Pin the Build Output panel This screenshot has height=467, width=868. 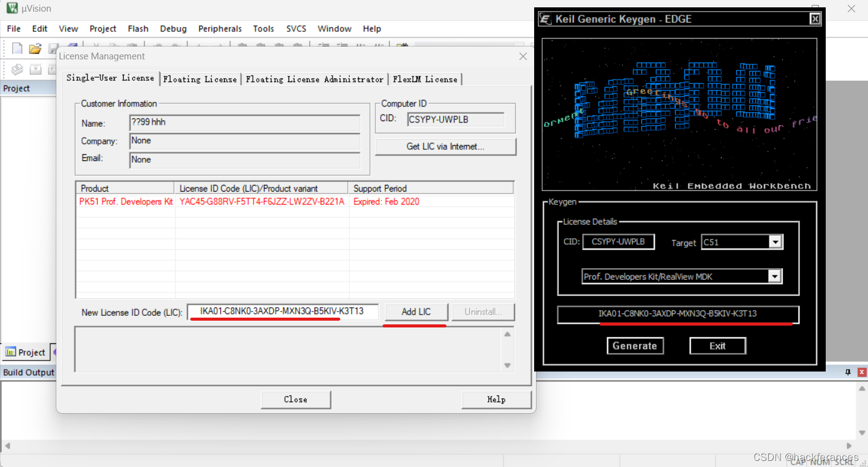click(x=848, y=372)
